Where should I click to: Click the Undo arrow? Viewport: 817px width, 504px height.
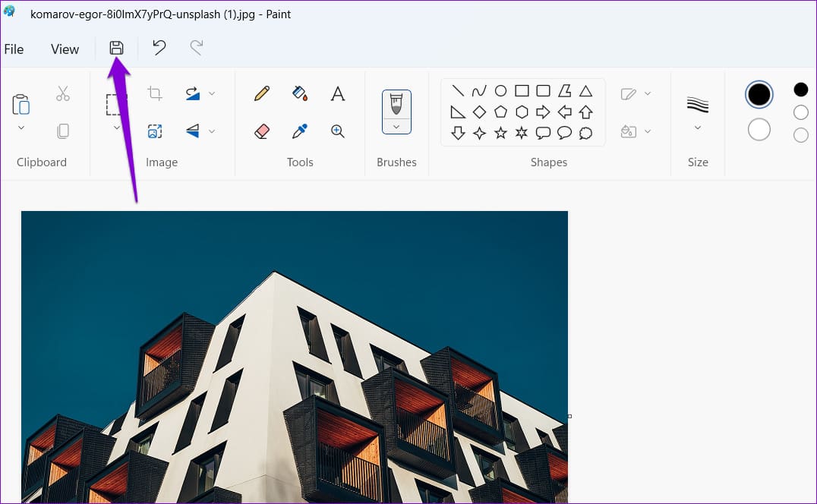click(x=159, y=48)
